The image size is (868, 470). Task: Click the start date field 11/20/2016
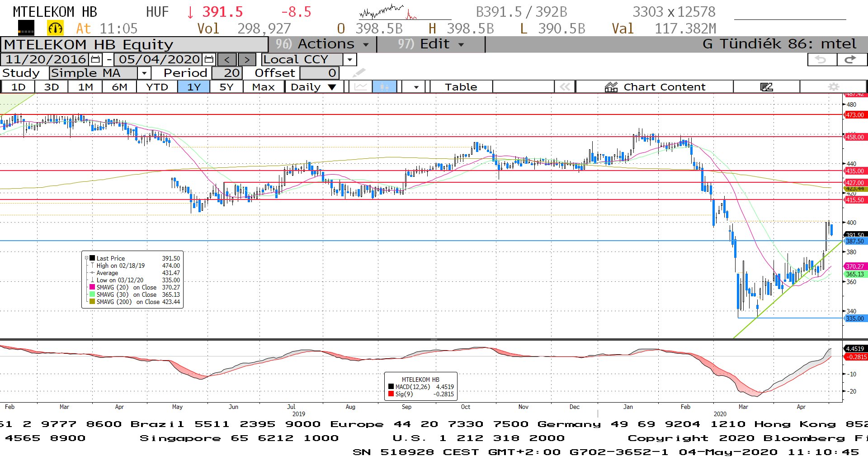45,59
